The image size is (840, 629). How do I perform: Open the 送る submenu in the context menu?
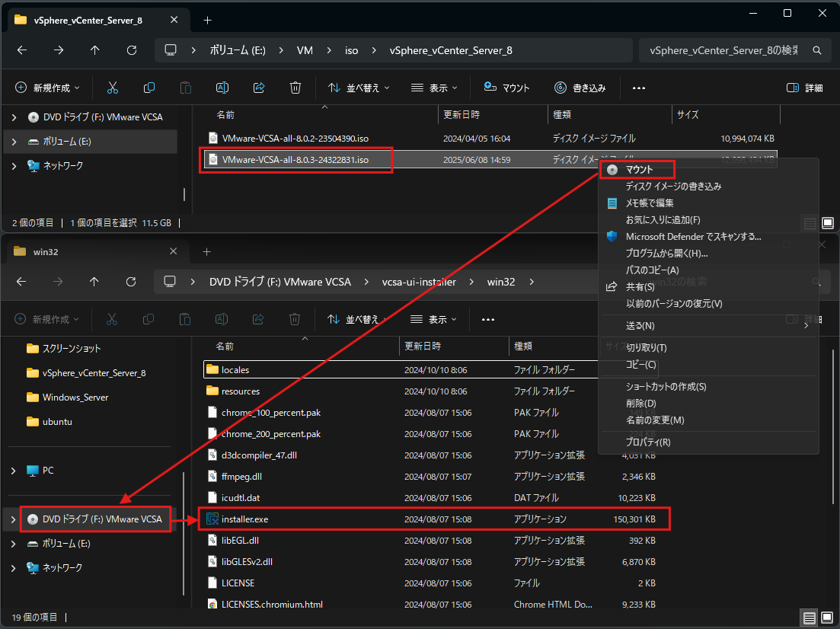click(x=708, y=326)
